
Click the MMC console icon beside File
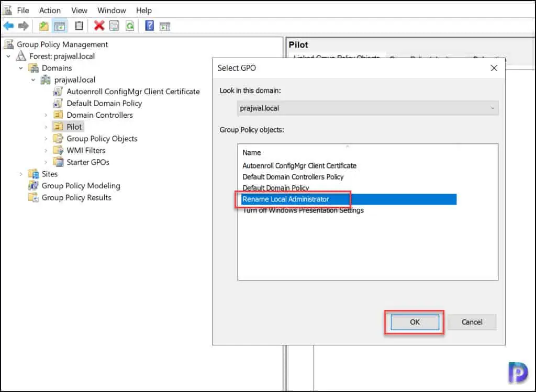pos(7,10)
